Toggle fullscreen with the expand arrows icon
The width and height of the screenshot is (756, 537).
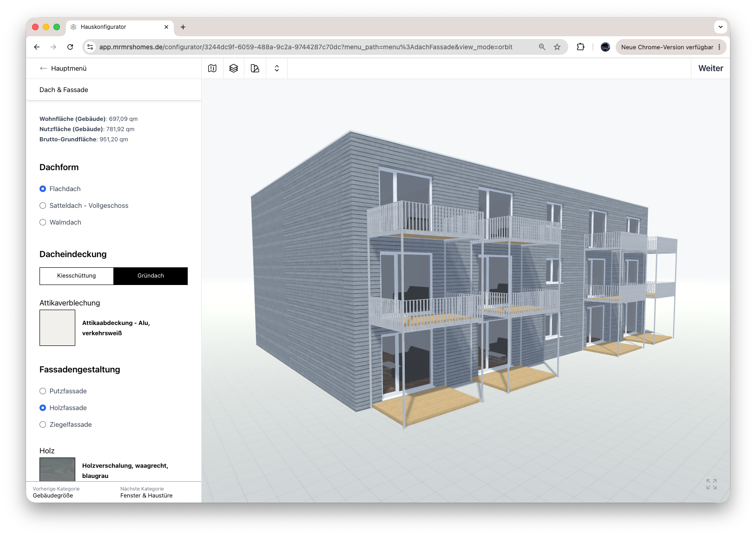pos(711,484)
